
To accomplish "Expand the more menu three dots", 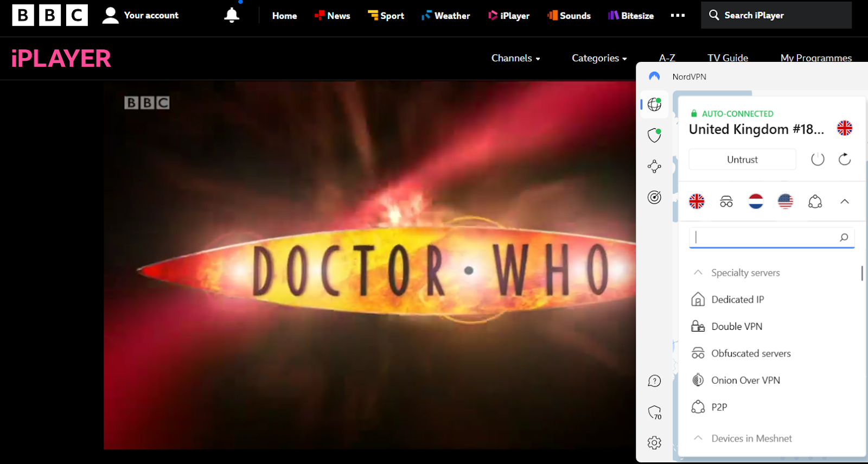I will click(x=678, y=15).
